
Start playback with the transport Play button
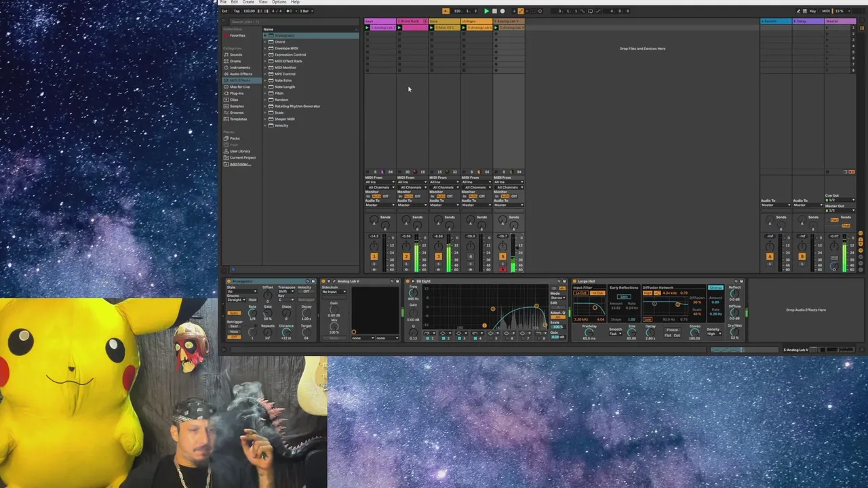tap(486, 11)
